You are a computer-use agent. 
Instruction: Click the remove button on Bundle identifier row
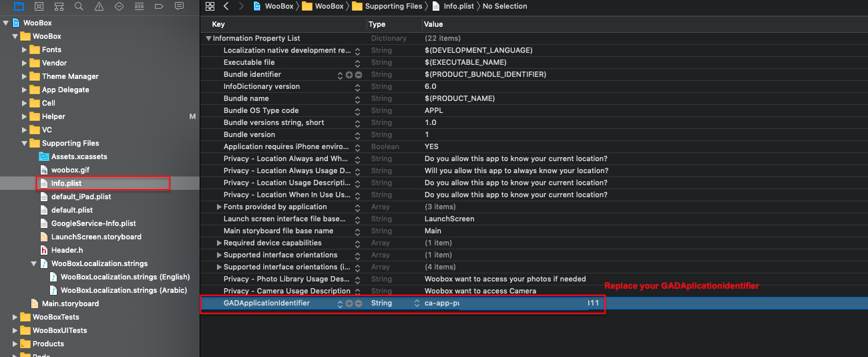point(358,75)
